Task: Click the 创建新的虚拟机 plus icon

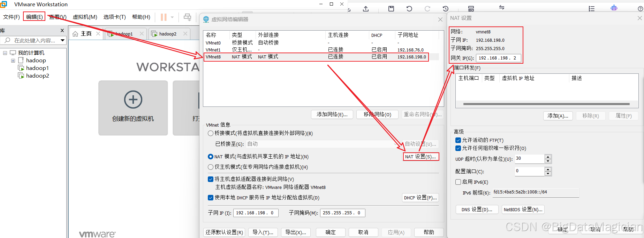Action: (x=133, y=100)
